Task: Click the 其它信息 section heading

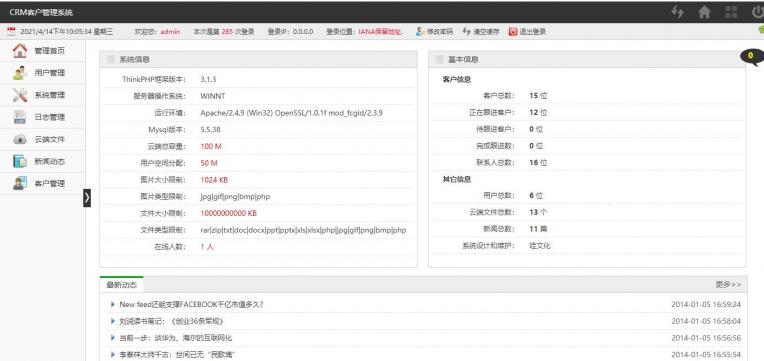Action: 457,179
